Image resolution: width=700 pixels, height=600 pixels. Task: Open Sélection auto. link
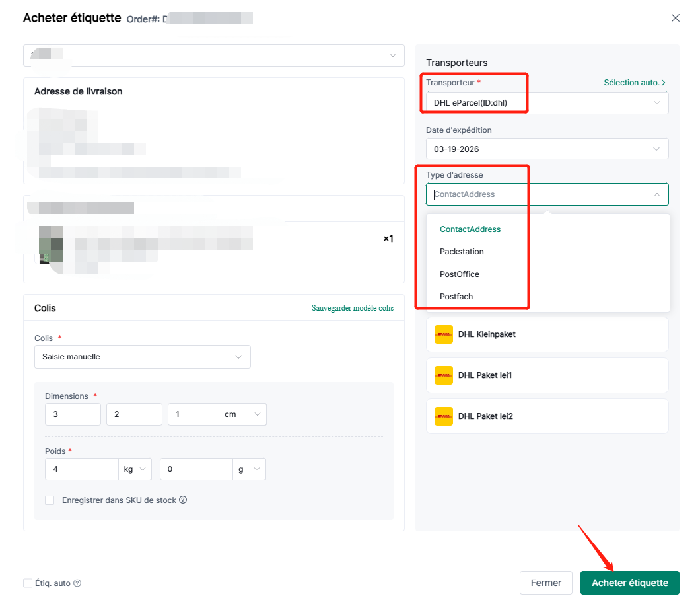pos(634,83)
